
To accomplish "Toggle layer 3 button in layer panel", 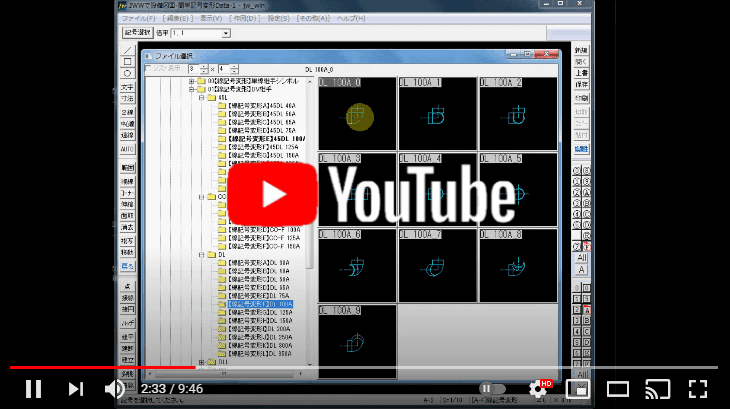I will pyautogui.click(x=577, y=321).
